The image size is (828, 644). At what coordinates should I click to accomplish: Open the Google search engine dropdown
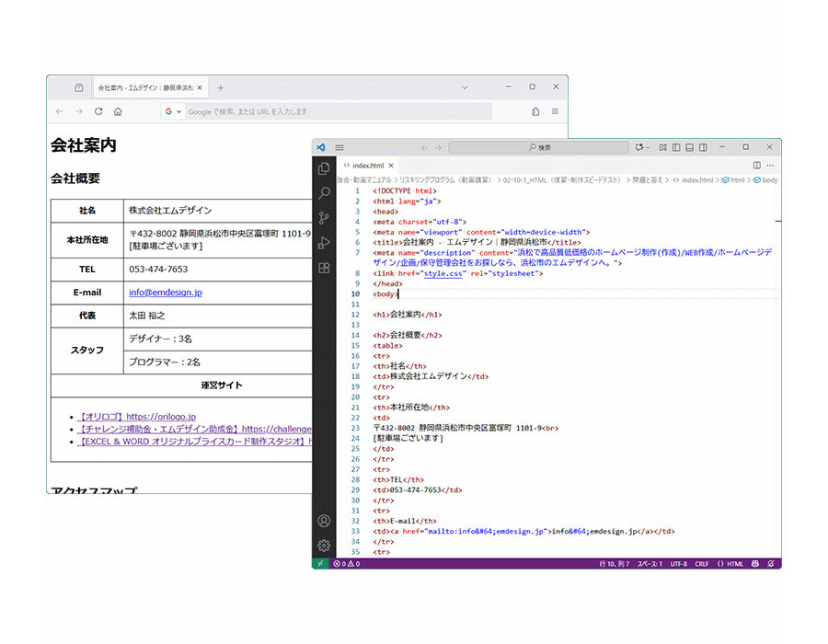172,111
